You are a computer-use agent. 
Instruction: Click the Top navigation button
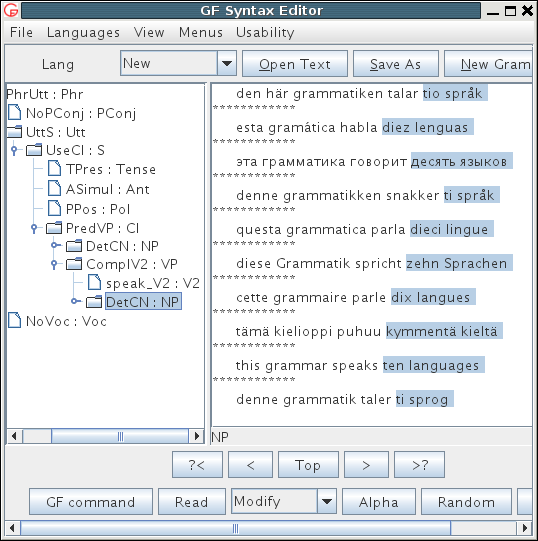(x=308, y=465)
